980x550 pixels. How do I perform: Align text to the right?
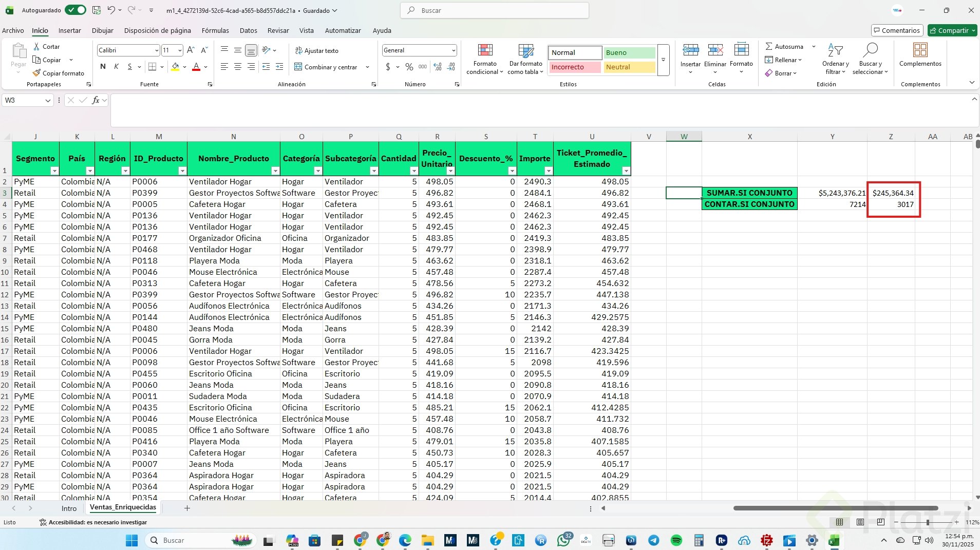coord(251,67)
